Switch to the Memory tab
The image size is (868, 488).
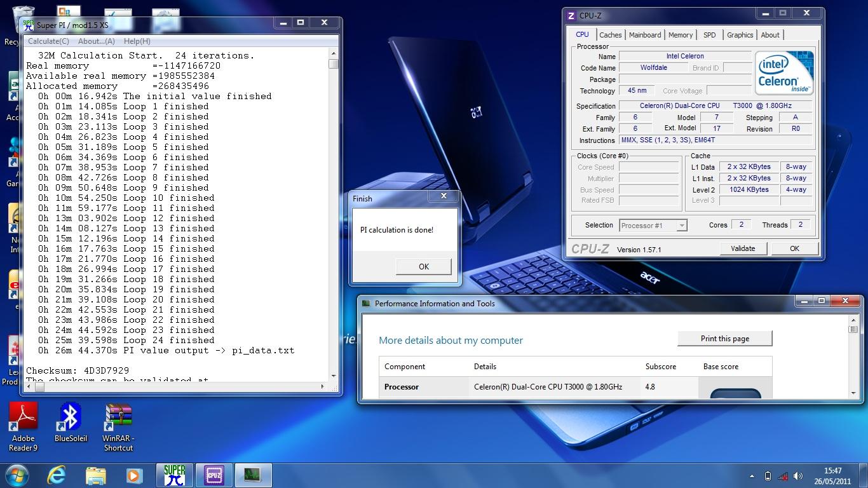click(x=681, y=35)
